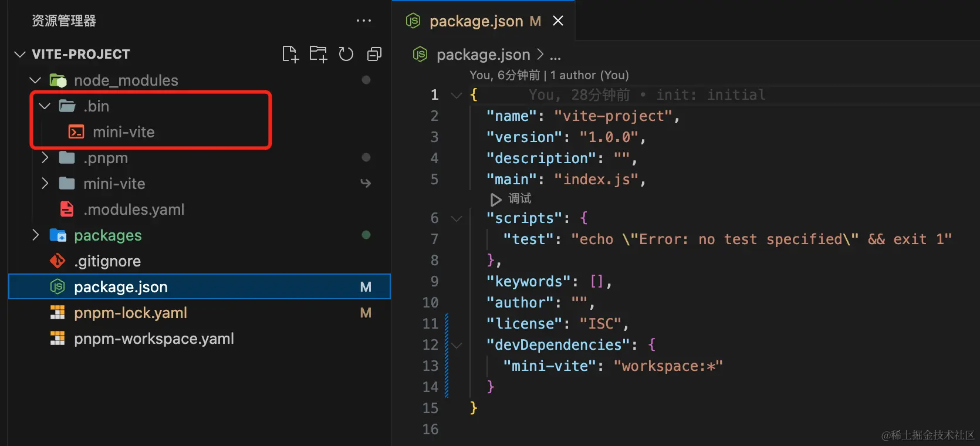Click the "index.js" main value

596,179
